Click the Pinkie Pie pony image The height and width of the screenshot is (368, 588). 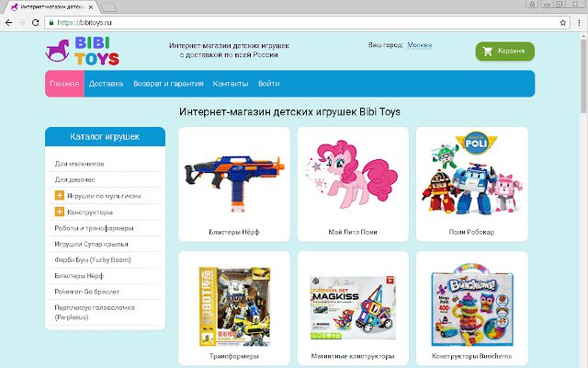tap(353, 174)
